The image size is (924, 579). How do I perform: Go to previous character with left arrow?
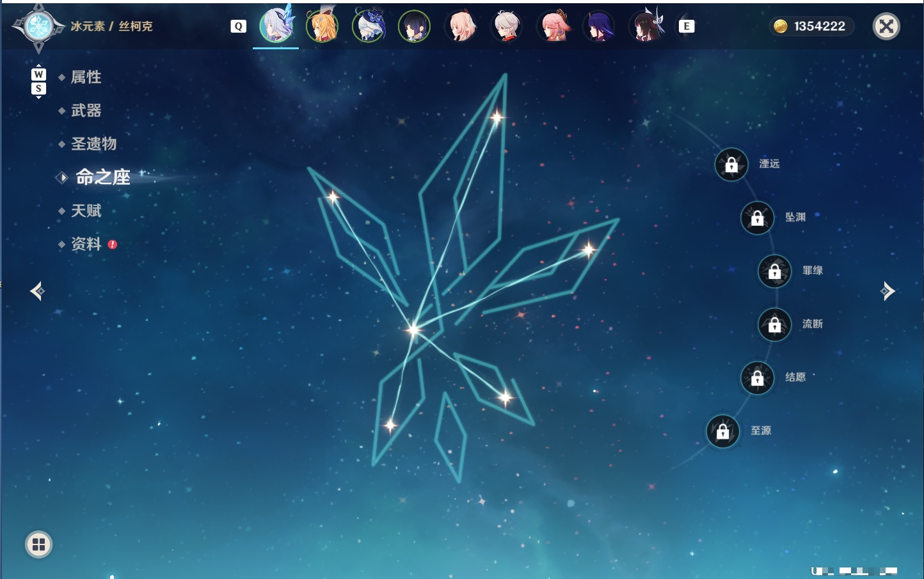(x=37, y=291)
